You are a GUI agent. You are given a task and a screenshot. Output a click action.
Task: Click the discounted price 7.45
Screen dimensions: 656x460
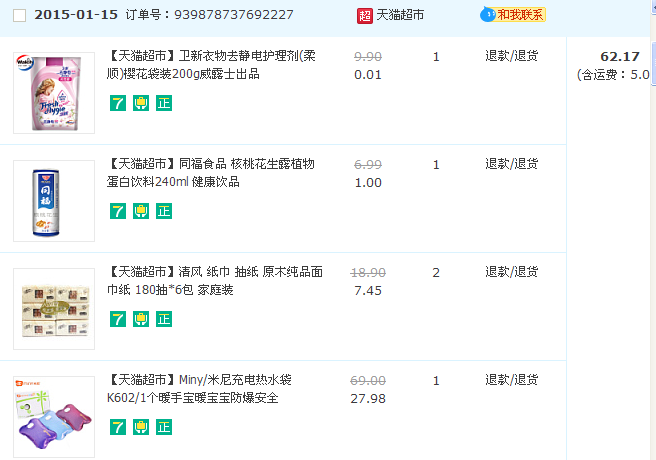click(368, 291)
